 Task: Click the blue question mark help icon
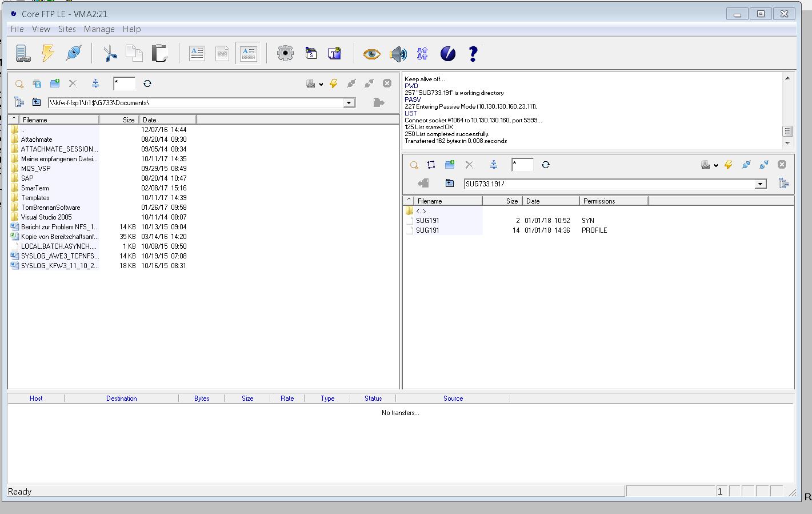pos(473,54)
